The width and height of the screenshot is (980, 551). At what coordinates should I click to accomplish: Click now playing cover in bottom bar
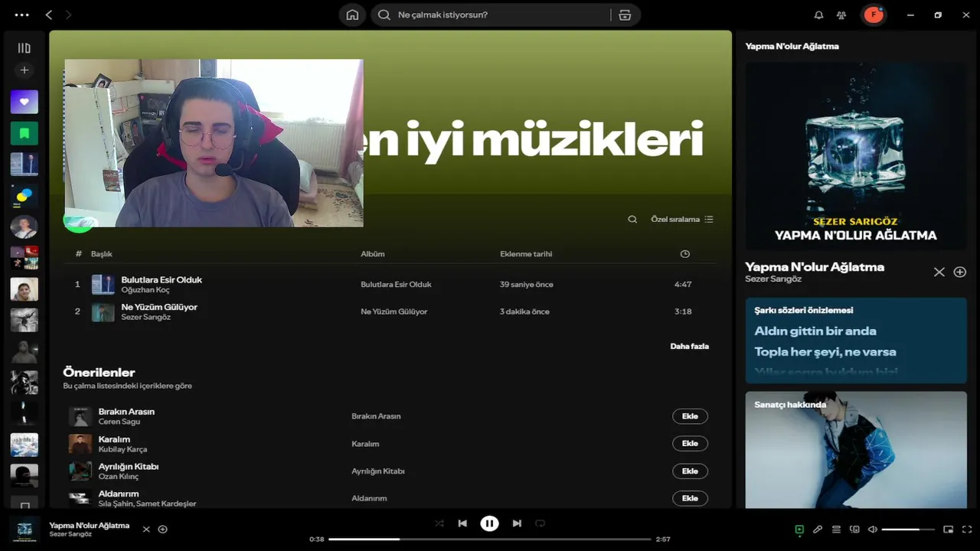coord(24,529)
